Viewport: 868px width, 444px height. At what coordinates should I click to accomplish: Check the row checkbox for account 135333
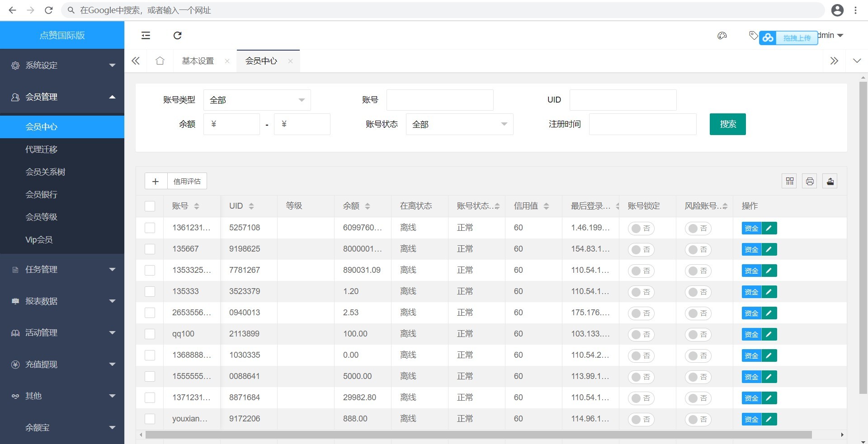(x=150, y=291)
